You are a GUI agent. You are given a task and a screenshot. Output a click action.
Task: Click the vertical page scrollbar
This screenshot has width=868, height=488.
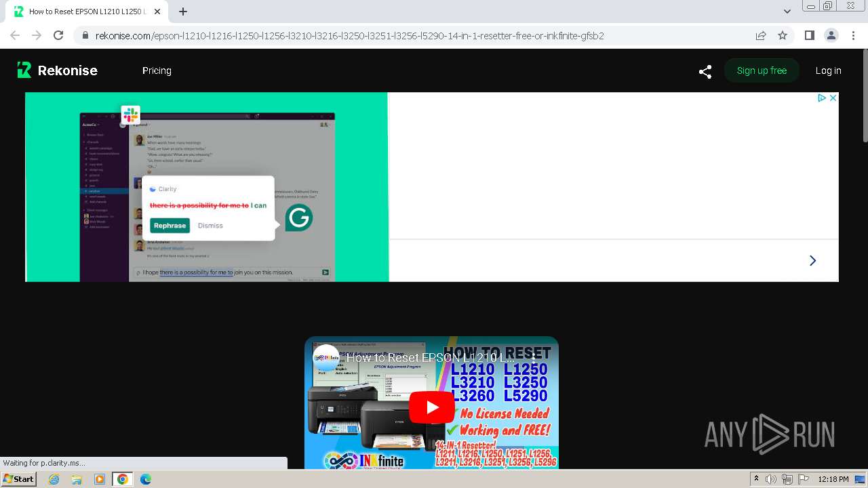(x=865, y=96)
